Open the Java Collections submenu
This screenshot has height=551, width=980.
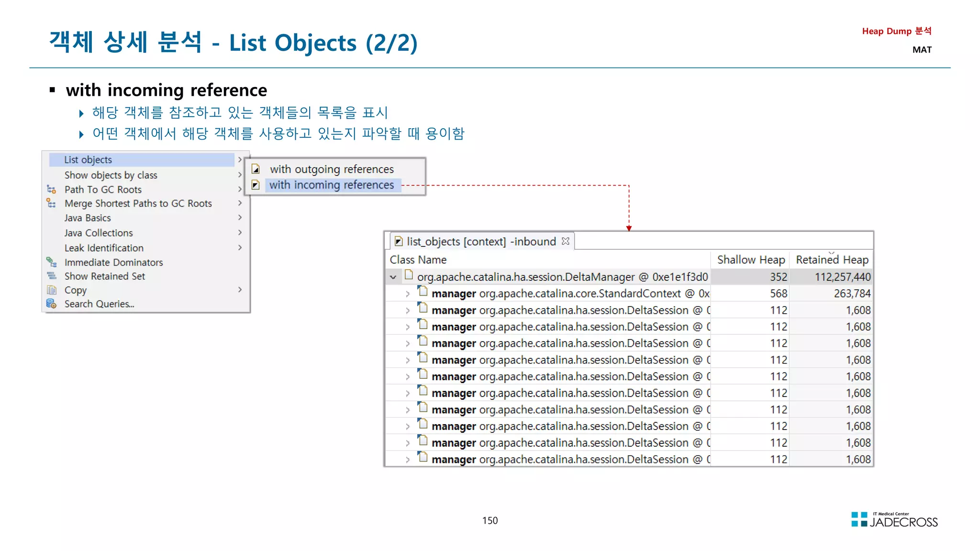pyautogui.click(x=99, y=233)
